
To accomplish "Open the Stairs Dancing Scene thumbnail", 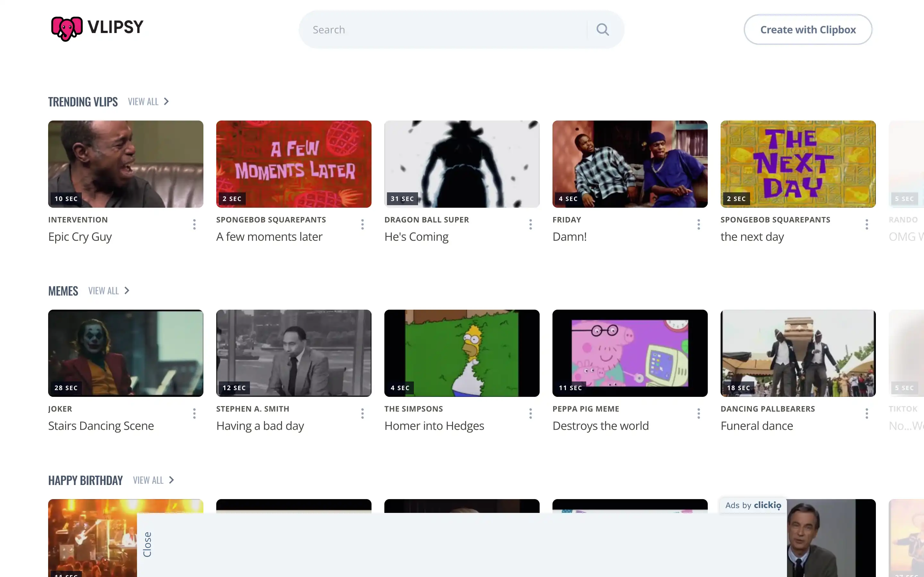I will click(x=126, y=353).
